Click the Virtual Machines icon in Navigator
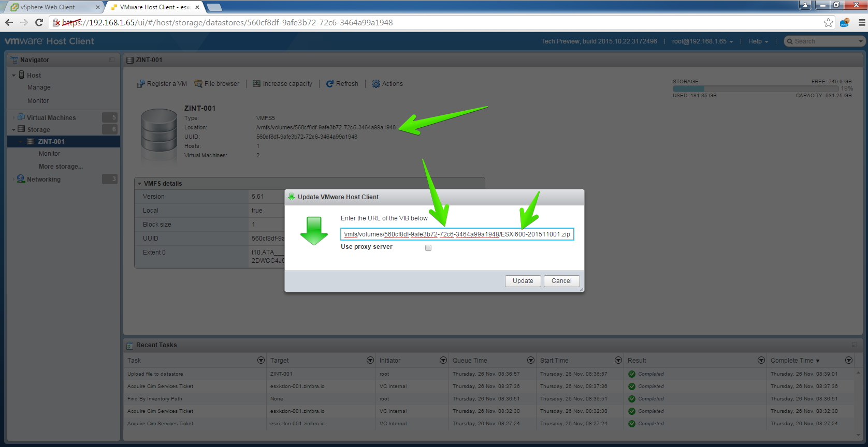 click(21, 117)
